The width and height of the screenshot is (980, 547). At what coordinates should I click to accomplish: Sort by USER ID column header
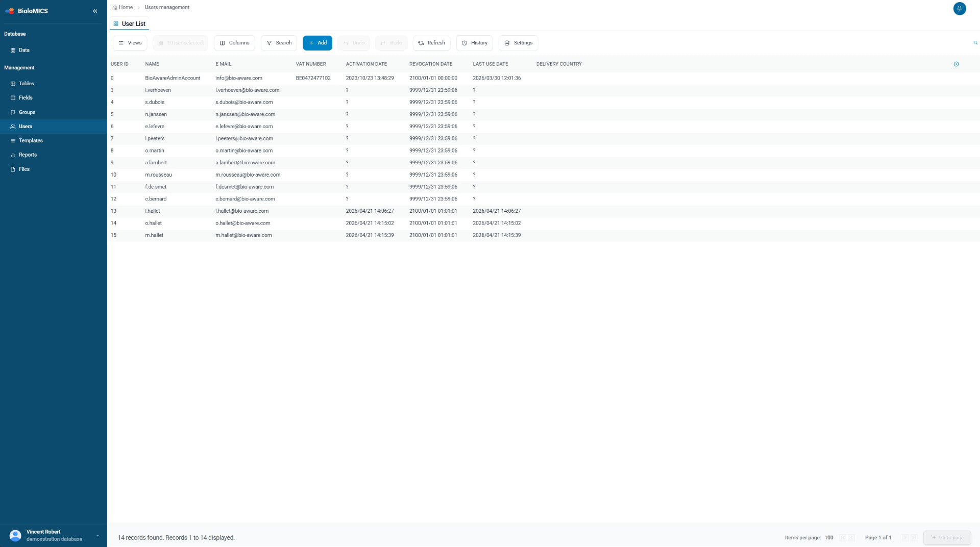119,64
